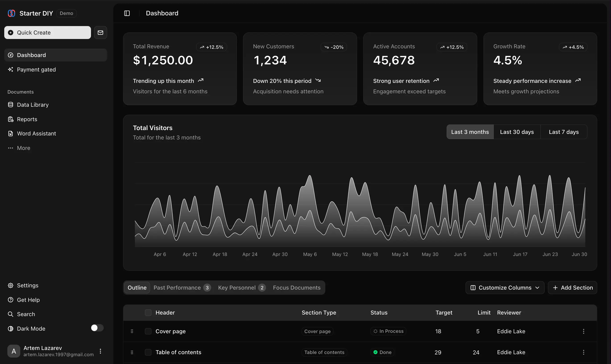Open Word Assistant
Viewport: 611px width, 364px height.
[x=37, y=133]
